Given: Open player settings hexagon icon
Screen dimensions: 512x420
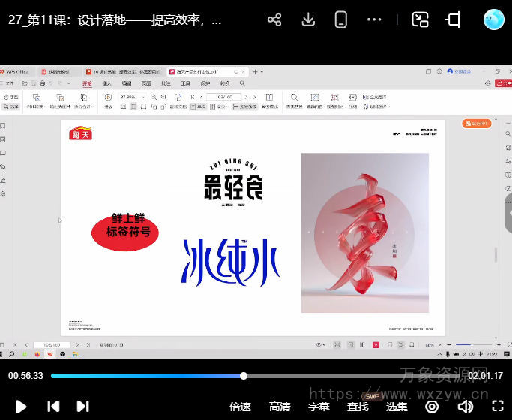Looking at the screenshot, I should pyautogui.click(x=432, y=406).
